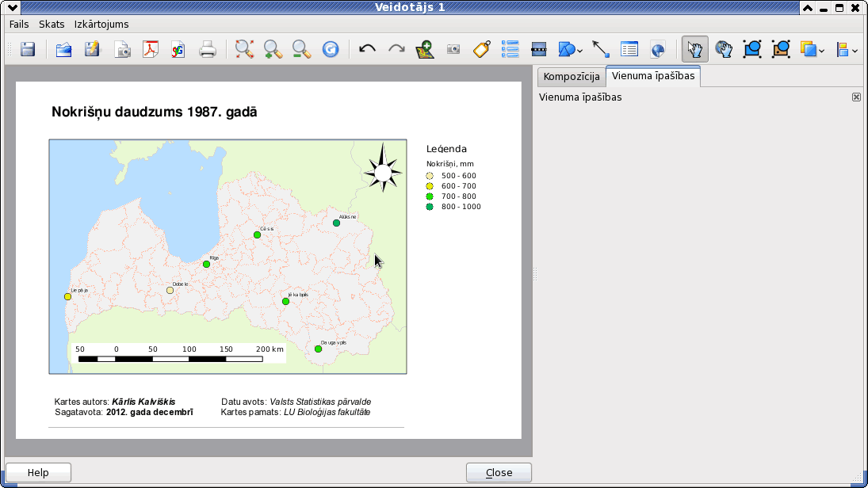Open the Fails menu
868x488 pixels.
click(19, 25)
